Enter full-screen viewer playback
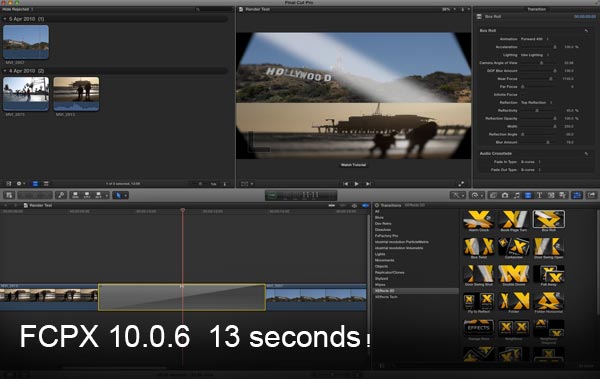This screenshot has width=600, height=379. coord(461,184)
